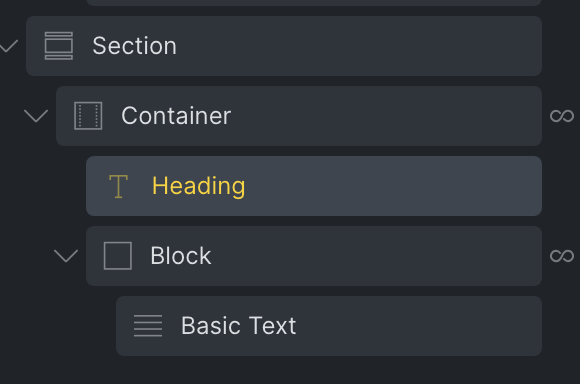Collapse the Block chevron
The width and height of the screenshot is (580, 384).
[x=66, y=256]
